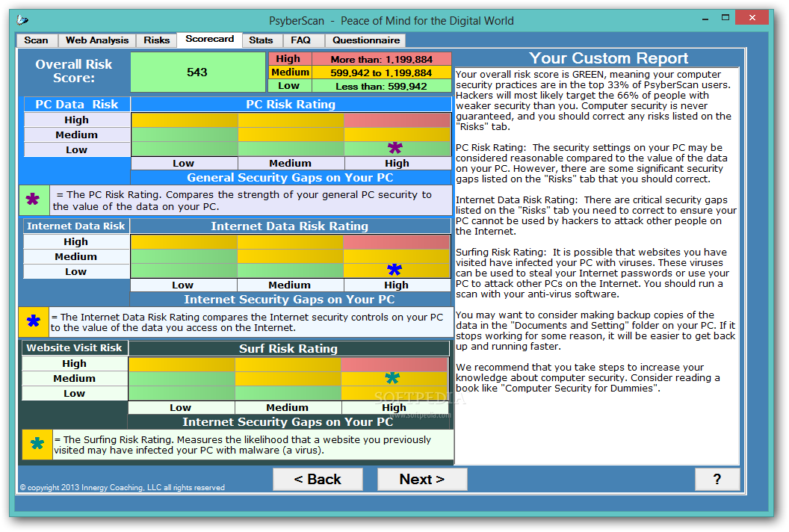Close the PsyberScan window

coord(752,18)
